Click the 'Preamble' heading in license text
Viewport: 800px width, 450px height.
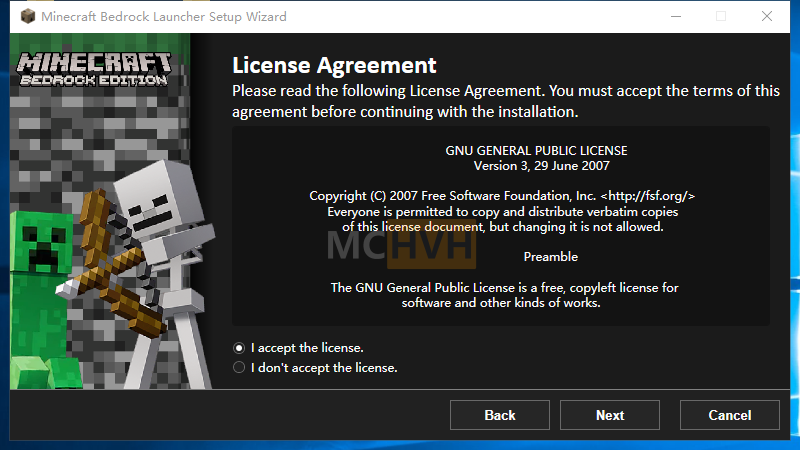click(551, 257)
